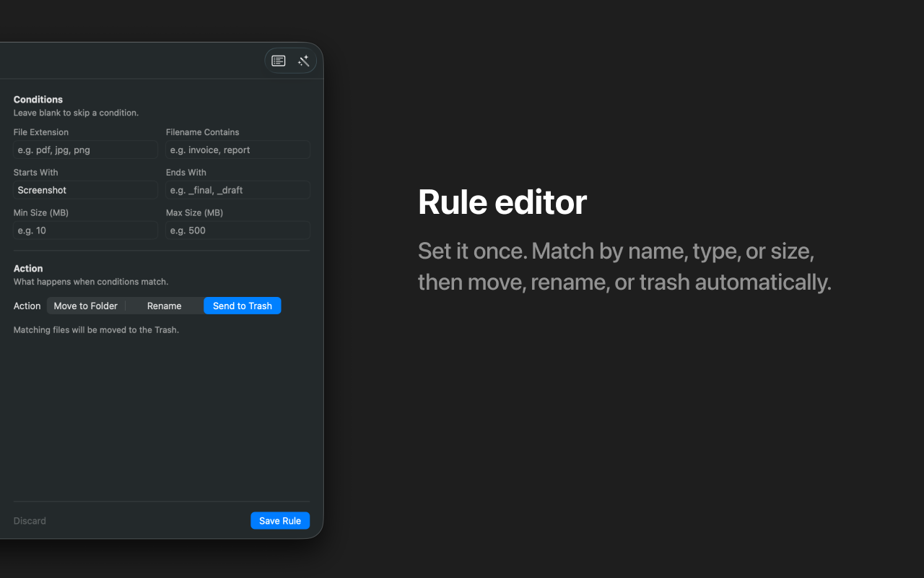Viewport: 924px width, 578px height.
Task: Focus the Filename Contains input field
Action: coord(237,150)
